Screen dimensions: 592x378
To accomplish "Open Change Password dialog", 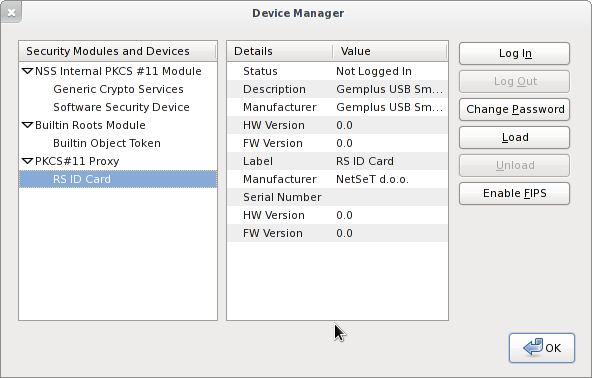I will point(514,109).
